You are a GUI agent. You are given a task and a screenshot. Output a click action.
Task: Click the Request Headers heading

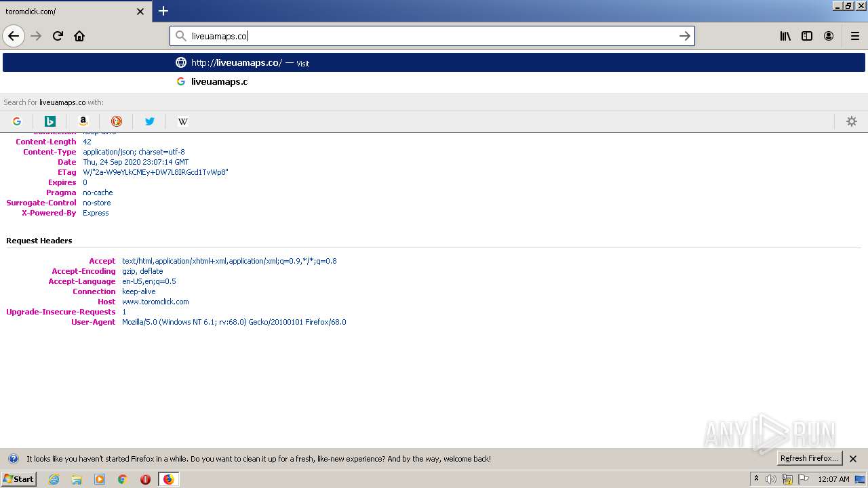tap(39, 241)
